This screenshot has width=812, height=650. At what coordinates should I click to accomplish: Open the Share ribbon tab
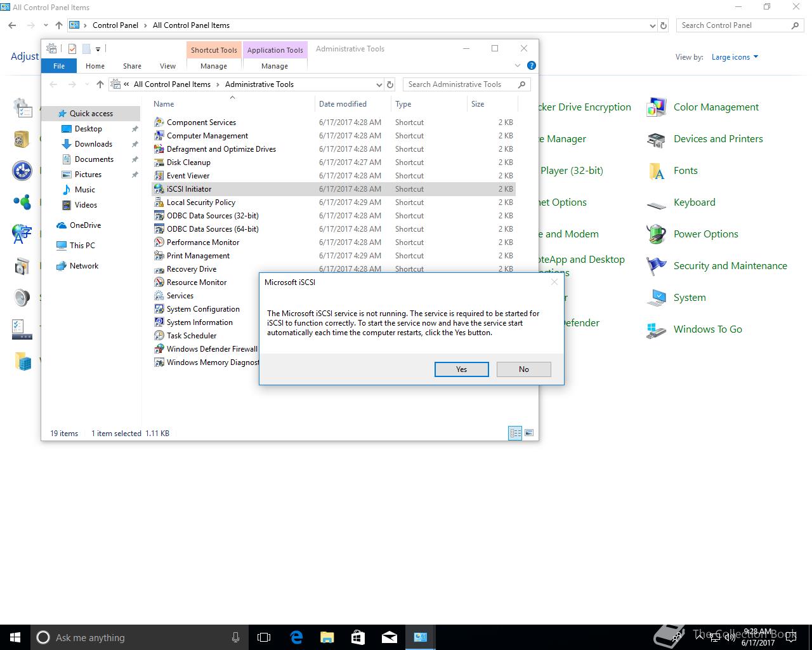(132, 66)
